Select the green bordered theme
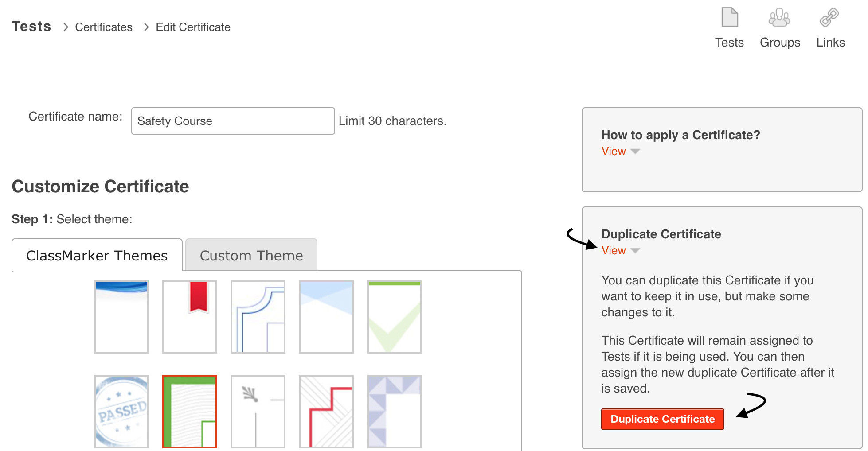The width and height of the screenshot is (868, 451). (190, 411)
